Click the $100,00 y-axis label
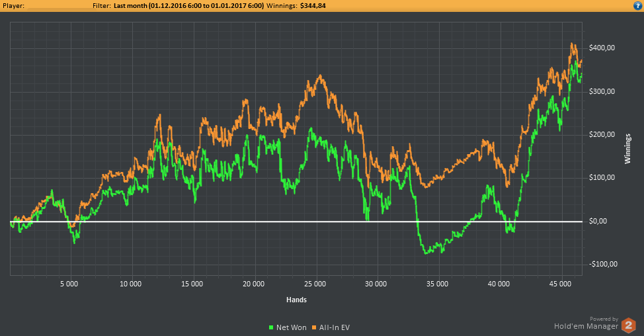The height and width of the screenshot is (336, 644). click(602, 177)
